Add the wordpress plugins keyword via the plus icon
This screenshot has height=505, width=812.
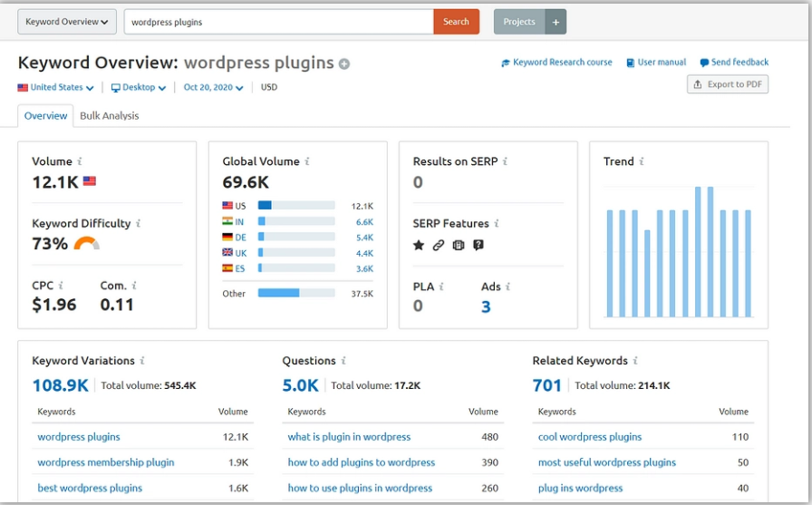point(344,63)
